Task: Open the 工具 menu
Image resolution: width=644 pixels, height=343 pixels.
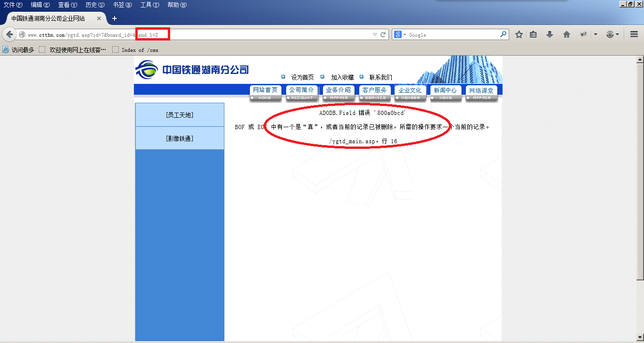Action: pos(149,5)
